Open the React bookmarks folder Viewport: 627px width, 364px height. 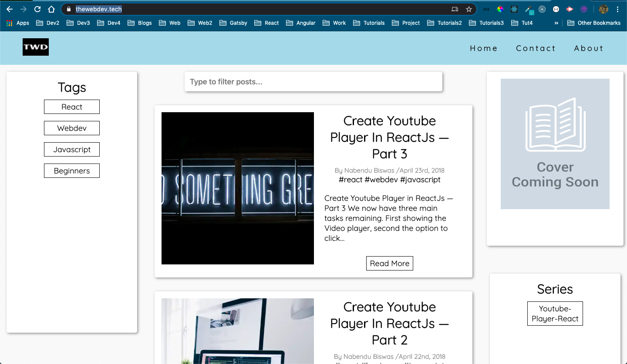click(266, 23)
